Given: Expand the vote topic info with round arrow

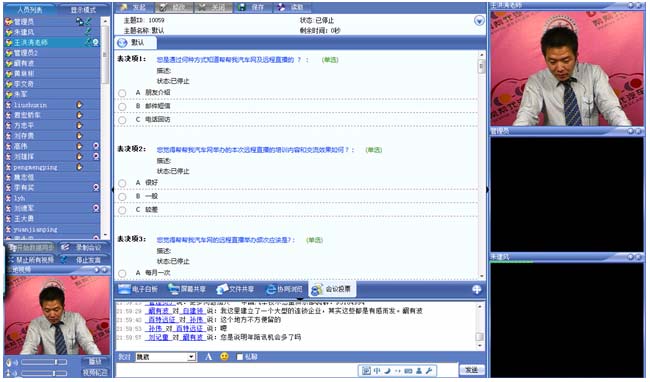Looking at the screenshot, I should (479, 21).
